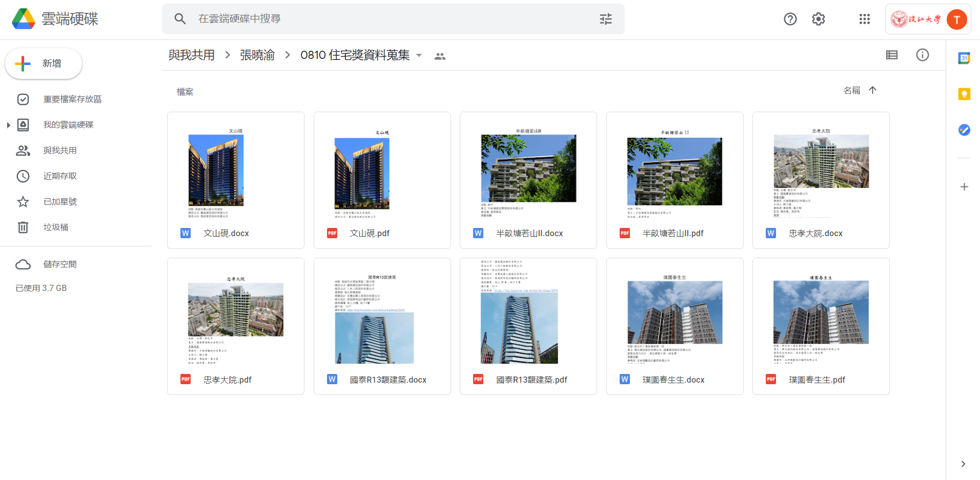The image size is (980, 480).
Task: Go to 近期存取 in the sidebar
Action: tap(60, 176)
